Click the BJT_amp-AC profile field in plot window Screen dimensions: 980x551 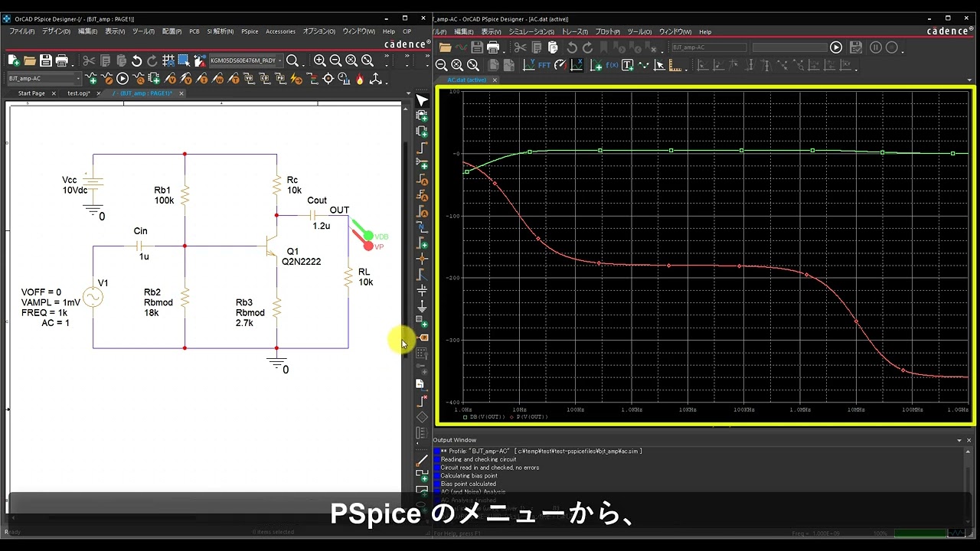tap(708, 47)
